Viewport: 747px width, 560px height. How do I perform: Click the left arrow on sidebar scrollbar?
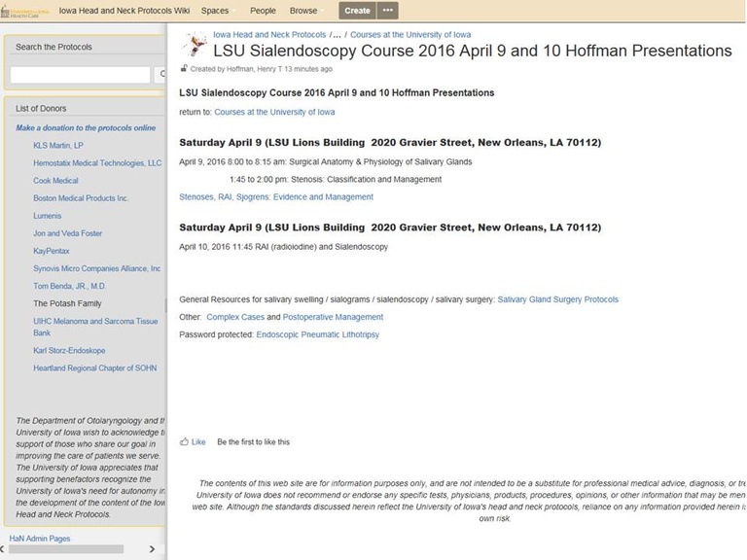click(x=3, y=549)
